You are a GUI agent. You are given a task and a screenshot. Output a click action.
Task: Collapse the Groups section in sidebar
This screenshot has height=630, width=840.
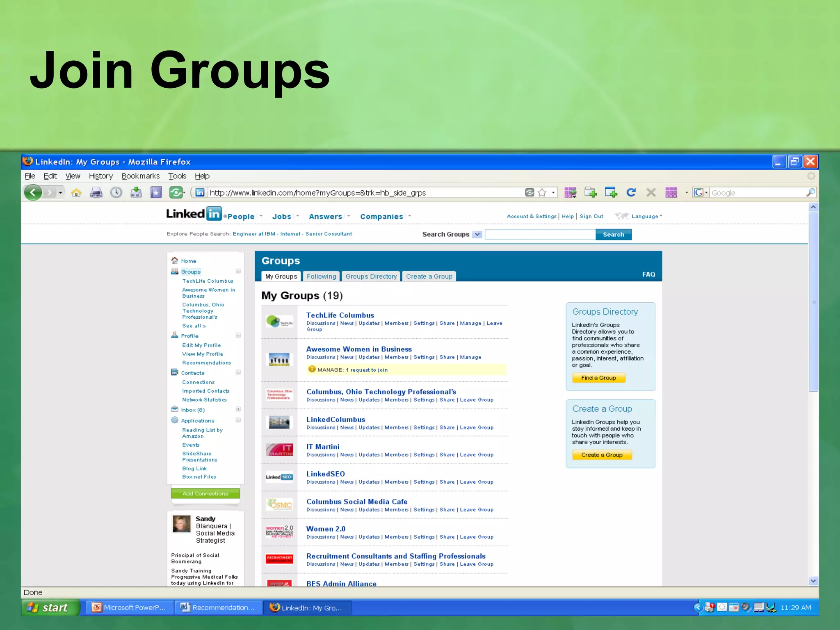238,271
